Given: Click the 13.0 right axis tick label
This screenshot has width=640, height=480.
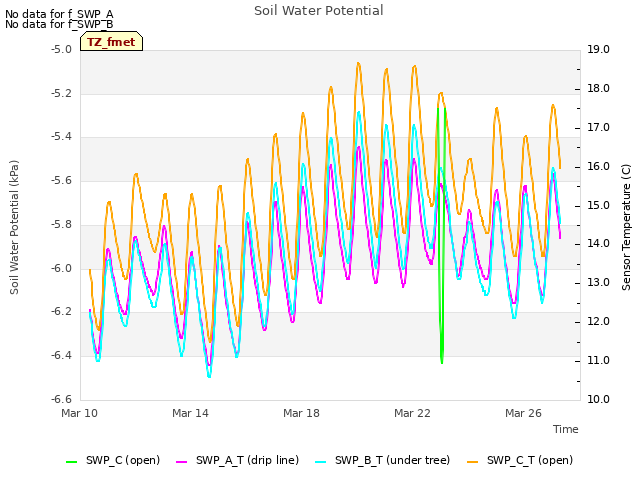Looking at the screenshot, I should (x=598, y=282).
